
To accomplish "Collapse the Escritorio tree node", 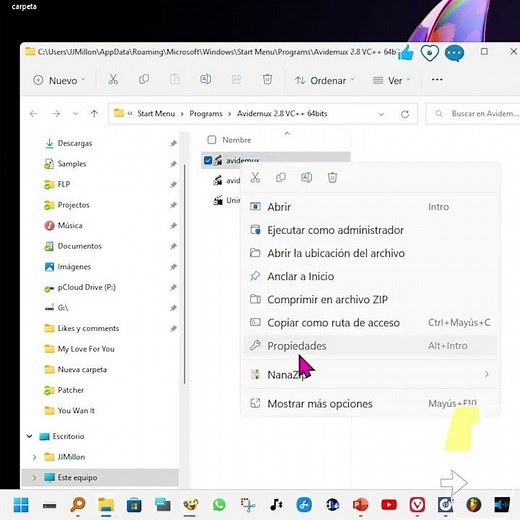I will pos(29,436).
